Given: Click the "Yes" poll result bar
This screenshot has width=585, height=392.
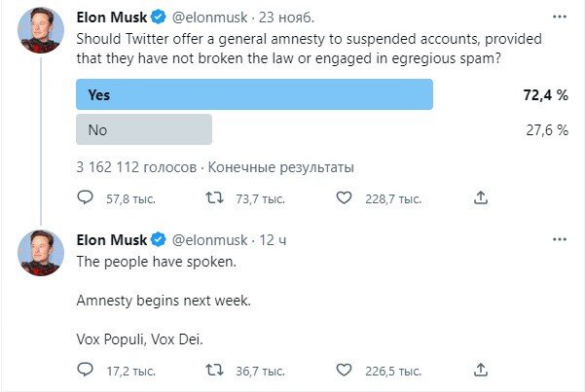Looking at the screenshot, I should pos(254,95).
